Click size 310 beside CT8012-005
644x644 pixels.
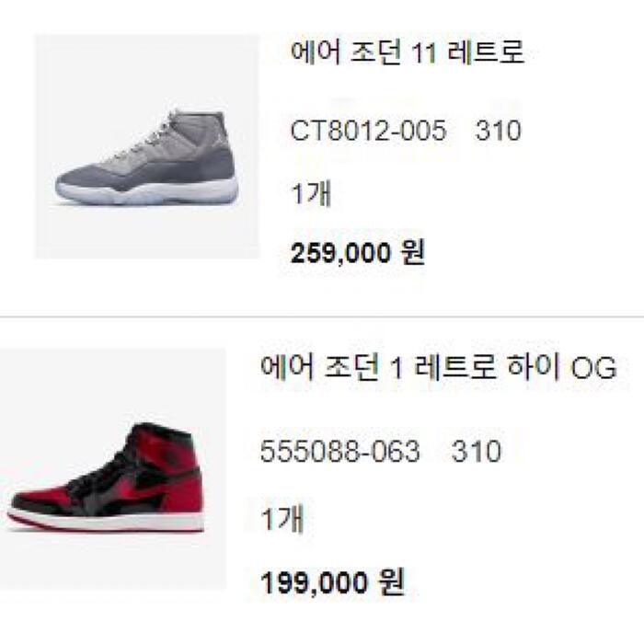pyautogui.click(x=498, y=131)
